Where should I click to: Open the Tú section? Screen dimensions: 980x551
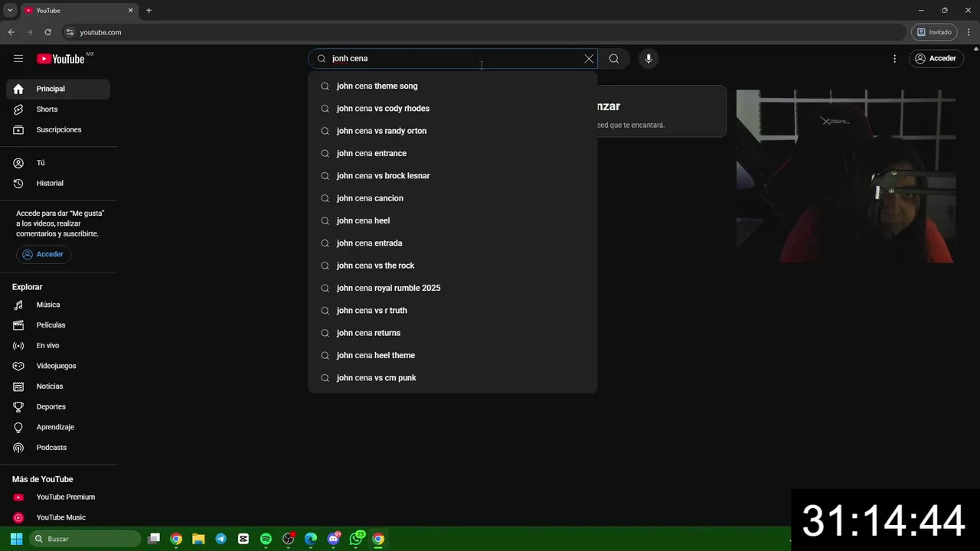click(58, 163)
